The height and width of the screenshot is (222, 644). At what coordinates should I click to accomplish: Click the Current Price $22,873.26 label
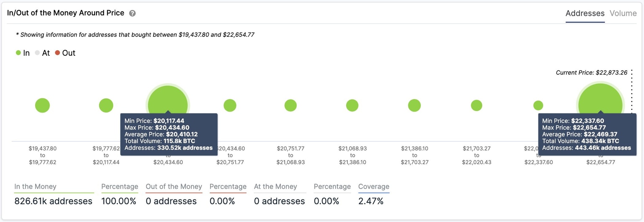coord(591,73)
